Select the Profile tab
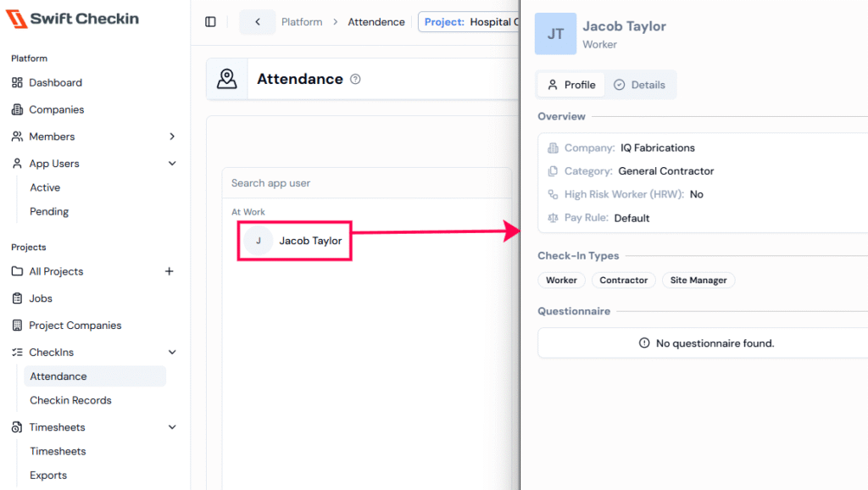Viewport: 868px width, 490px height. point(571,85)
